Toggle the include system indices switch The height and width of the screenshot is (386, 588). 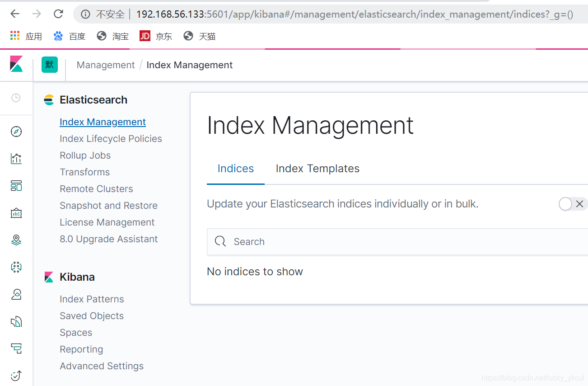coord(573,204)
